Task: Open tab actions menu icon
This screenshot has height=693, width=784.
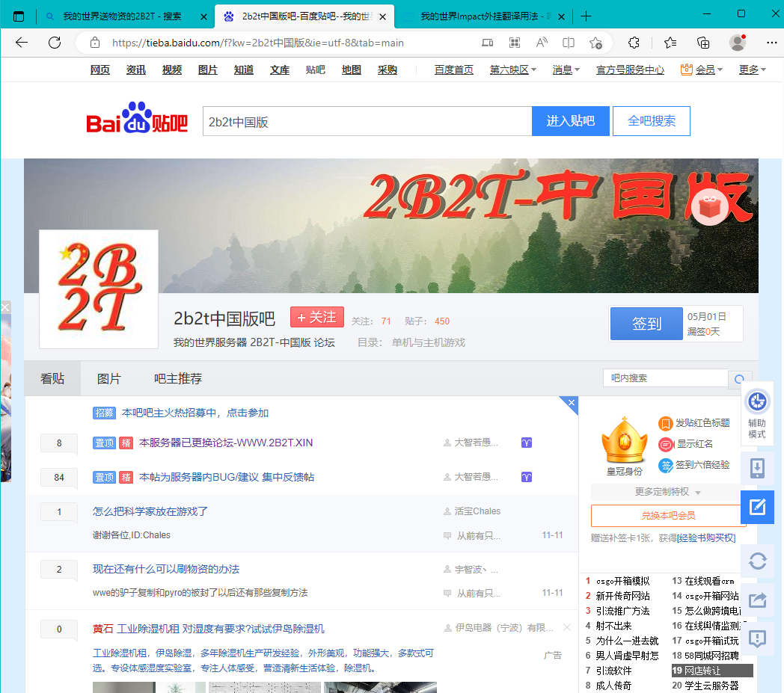Action: click(19, 16)
